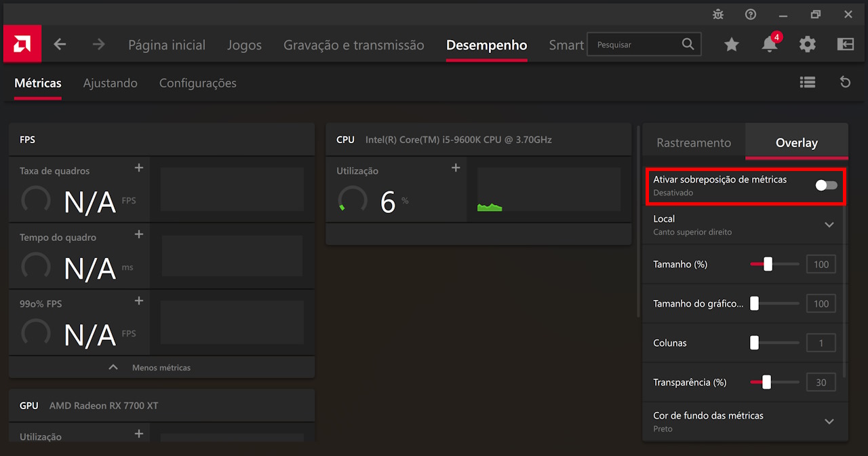
Task: Click the Transparência (%) slider
Action: 774,382
